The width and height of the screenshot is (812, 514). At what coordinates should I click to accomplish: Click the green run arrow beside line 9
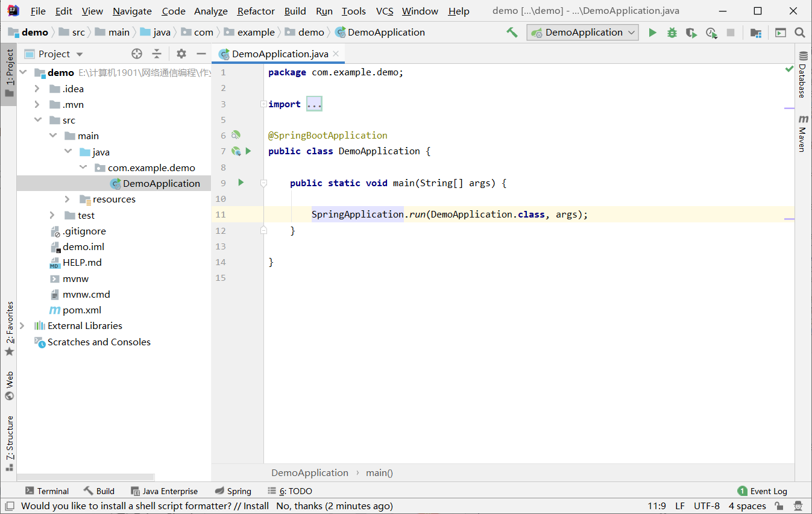click(x=241, y=182)
